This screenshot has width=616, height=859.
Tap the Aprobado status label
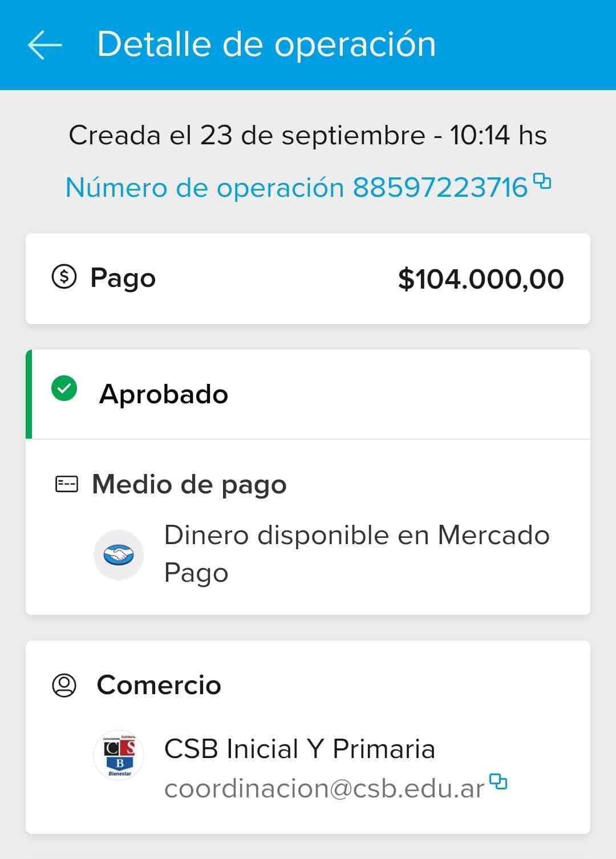(x=164, y=394)
